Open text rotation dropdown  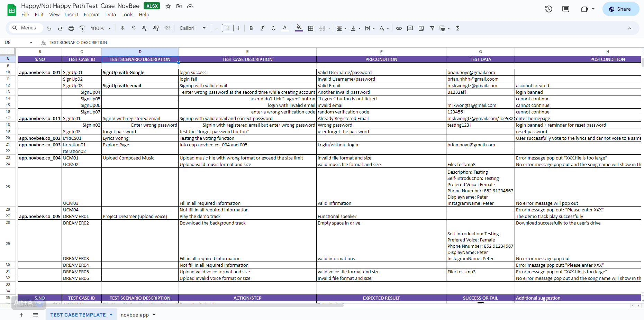tap(384, 28)
